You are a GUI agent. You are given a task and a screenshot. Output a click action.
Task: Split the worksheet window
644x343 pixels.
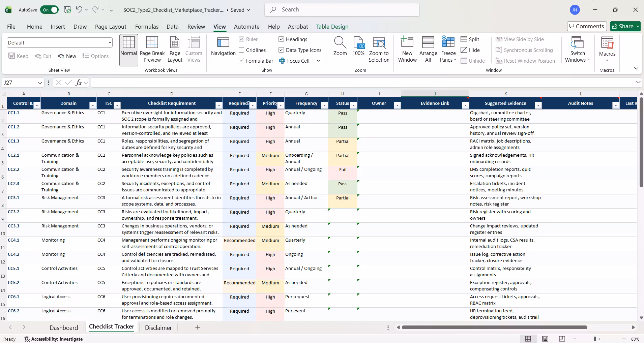click(470, 39)
